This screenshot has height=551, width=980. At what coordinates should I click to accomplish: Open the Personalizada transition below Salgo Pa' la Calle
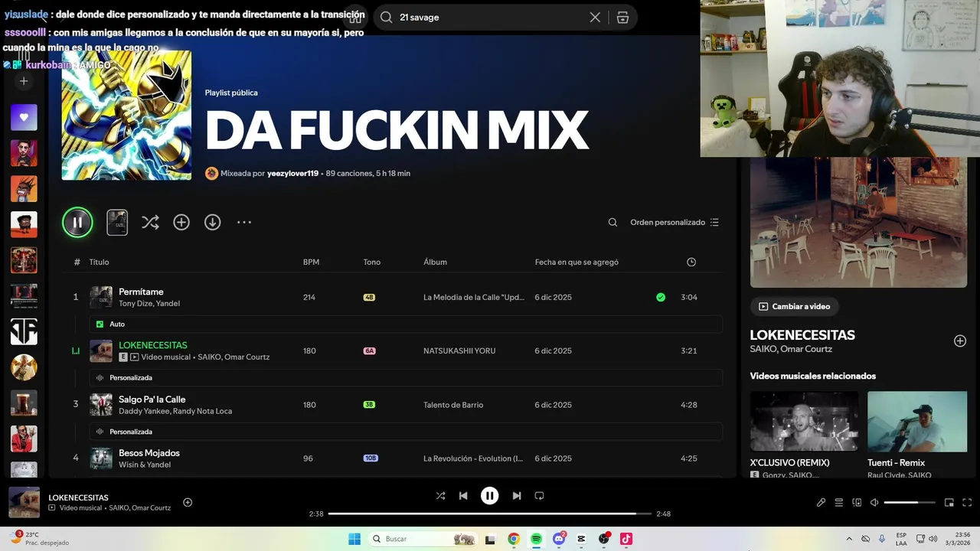406,432
